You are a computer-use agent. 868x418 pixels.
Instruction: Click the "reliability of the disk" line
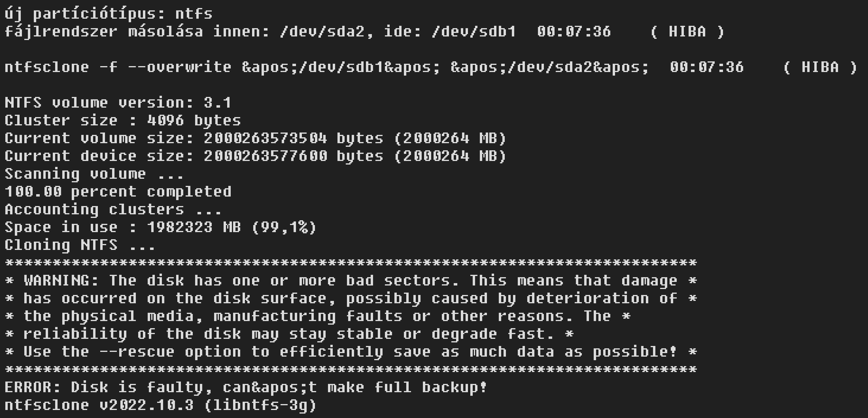(x=289, y=334)
